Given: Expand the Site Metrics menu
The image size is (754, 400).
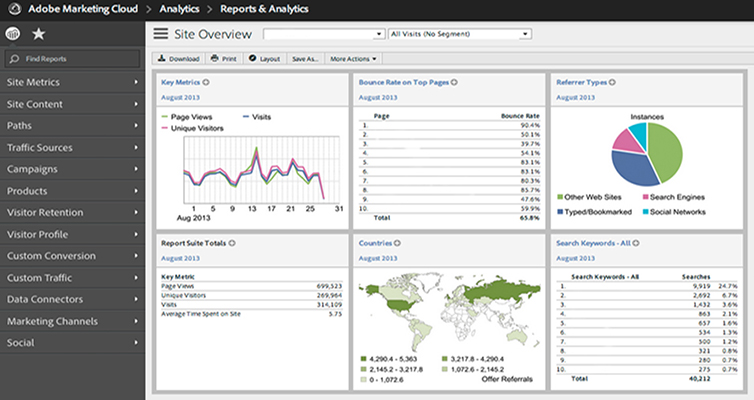Looking at the screenshot, I should pos(72,82).
